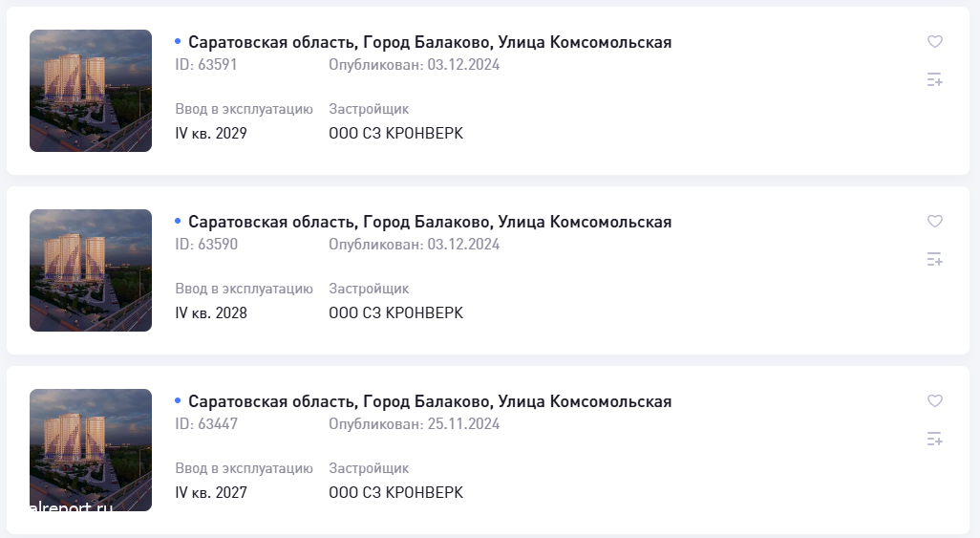This screenshot has height=538, width=980.
Task: Click commissioning date IV кв. 2028
Action: pyautogui.click(x=211, y=313)
